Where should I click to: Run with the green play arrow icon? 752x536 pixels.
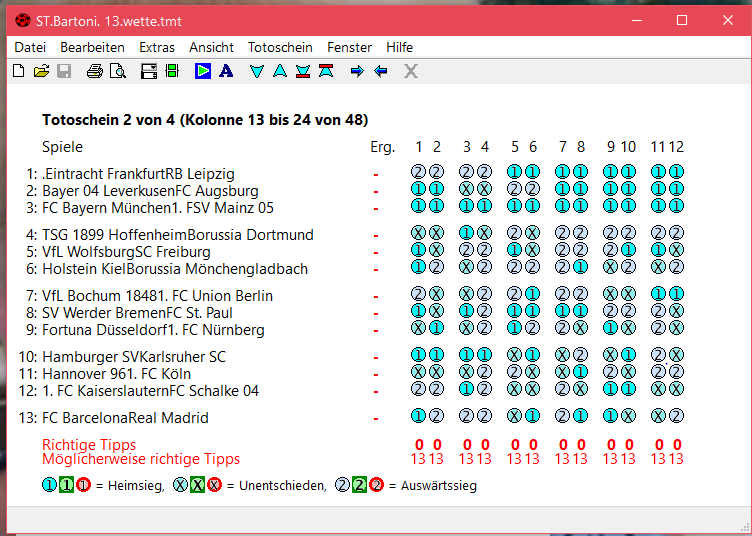tap(203, 71)
